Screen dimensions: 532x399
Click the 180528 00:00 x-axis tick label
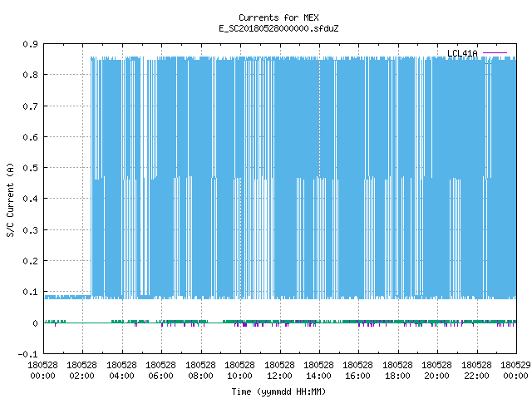coord(42,371)
